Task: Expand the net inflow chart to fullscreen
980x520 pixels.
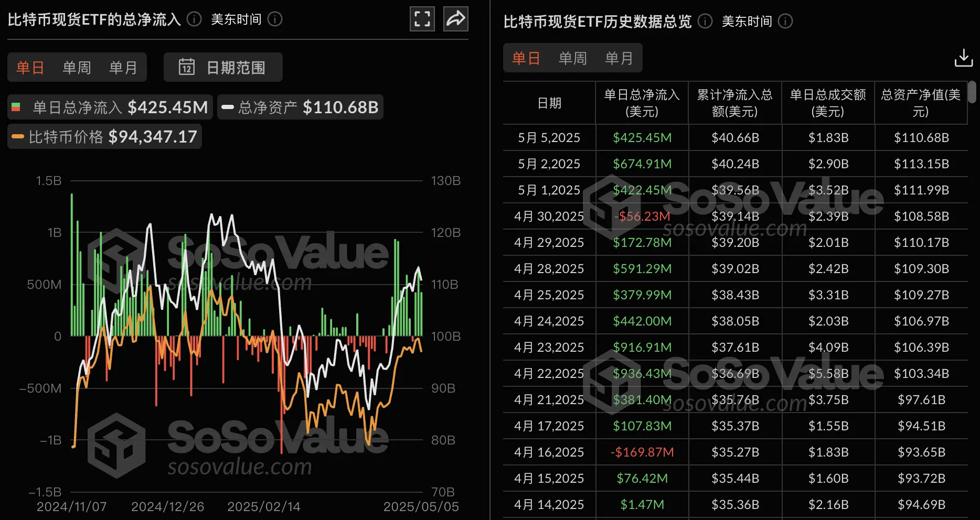Action: coord(422,18)
